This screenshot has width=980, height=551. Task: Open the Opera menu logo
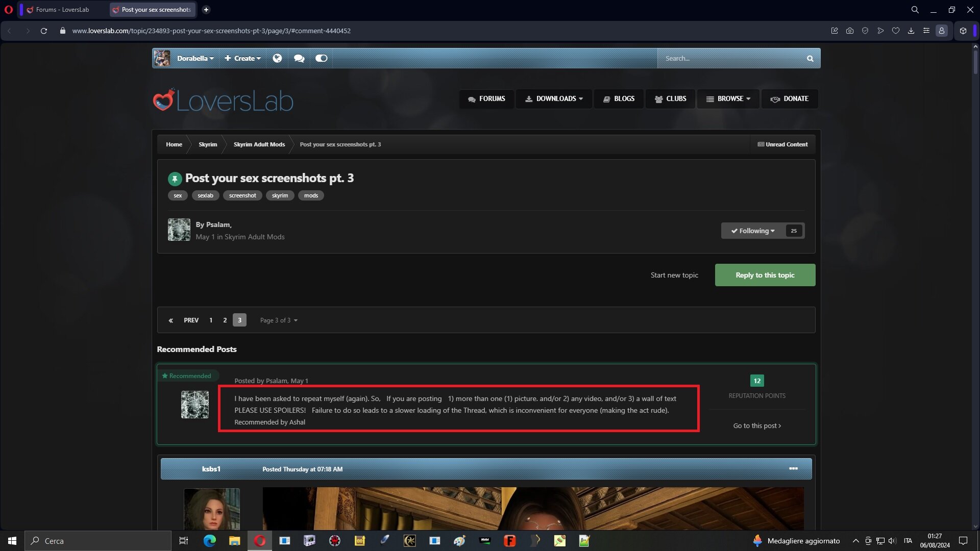(x=8, y=10)
